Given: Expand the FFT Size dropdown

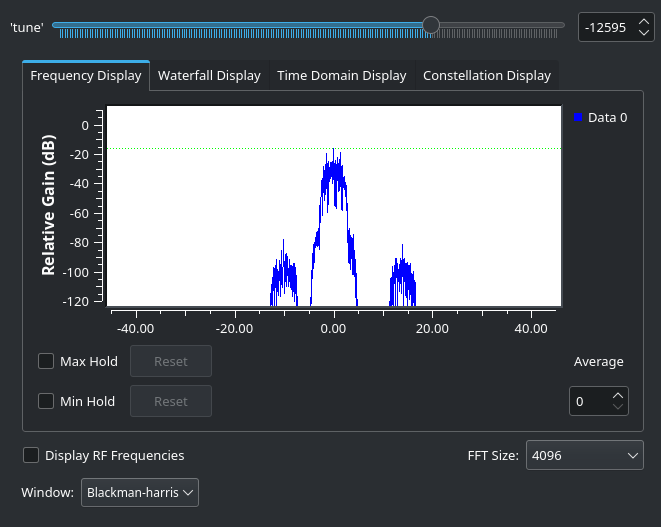Looking at the screenshot, I should 584,455.
